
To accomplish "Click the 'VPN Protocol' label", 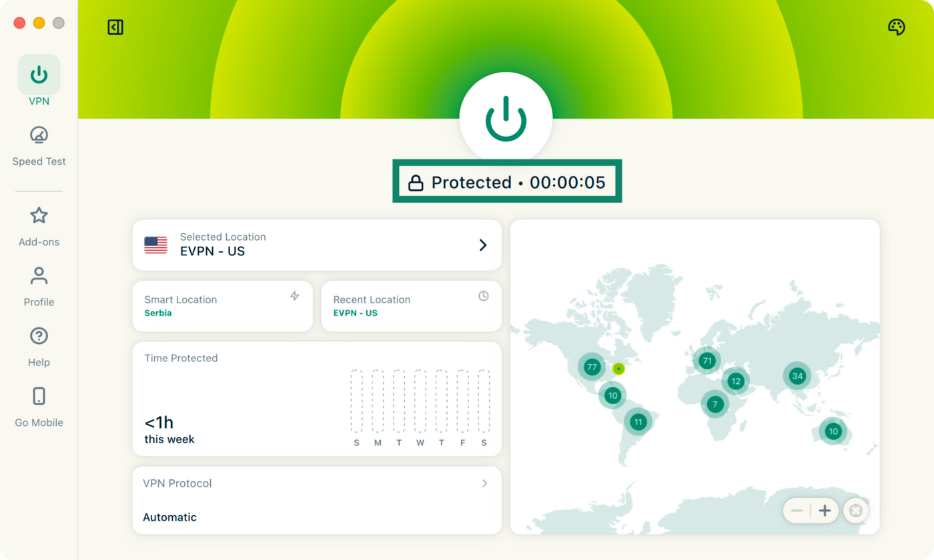I will (177, 483).
